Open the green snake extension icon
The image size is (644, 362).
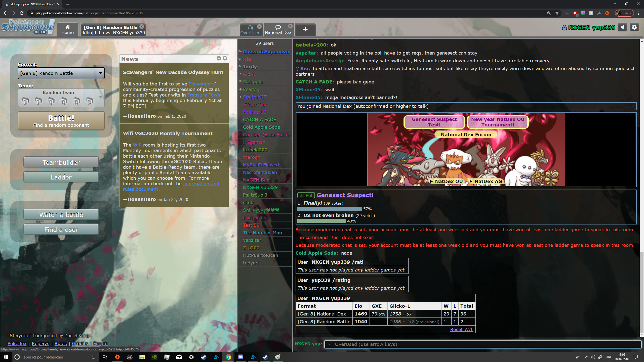pyautogui.click(x=583, y=13)
